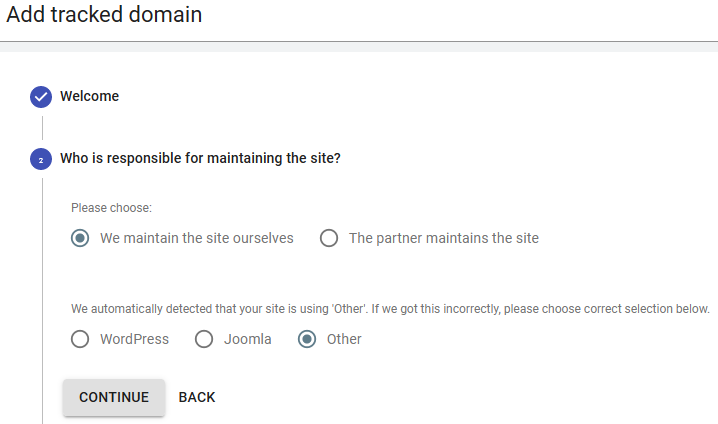The image size is (718, 424).
Task: Click 'The partner maintains the site' text label
Action: pyautogui.click(x=444, y=238)
